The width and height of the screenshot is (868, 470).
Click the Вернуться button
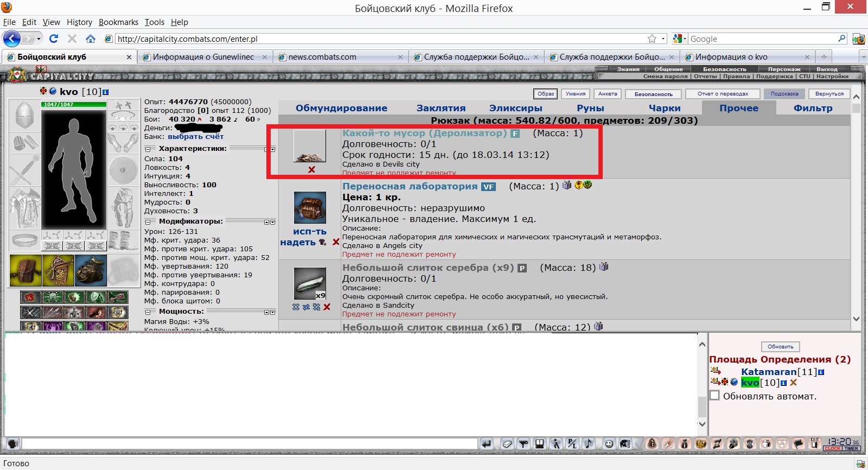point(829,94)
